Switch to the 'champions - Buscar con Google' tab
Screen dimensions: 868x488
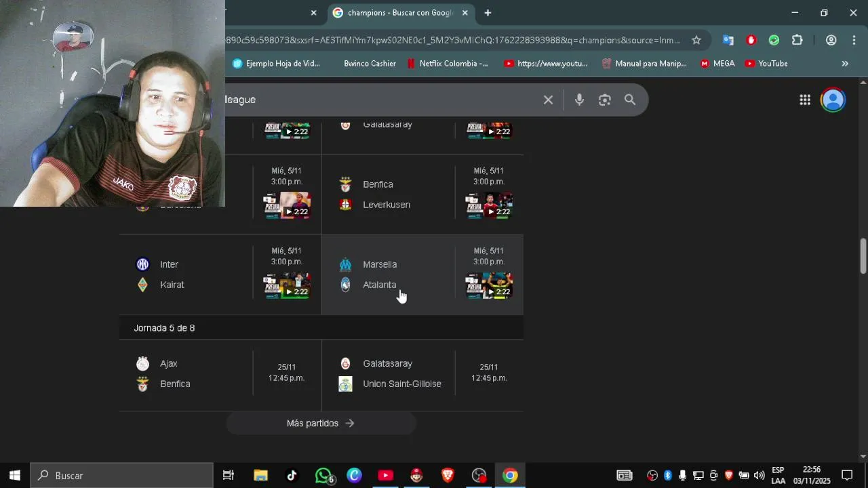tap(400, 13)
